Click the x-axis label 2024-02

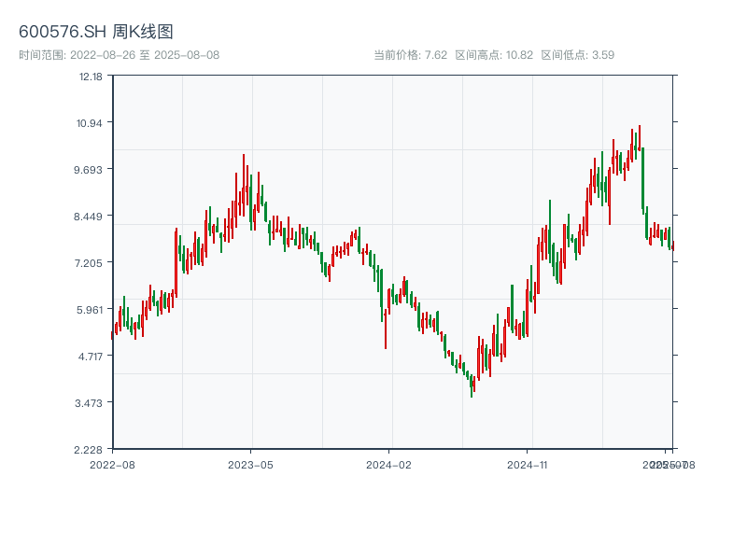point(388,465)
